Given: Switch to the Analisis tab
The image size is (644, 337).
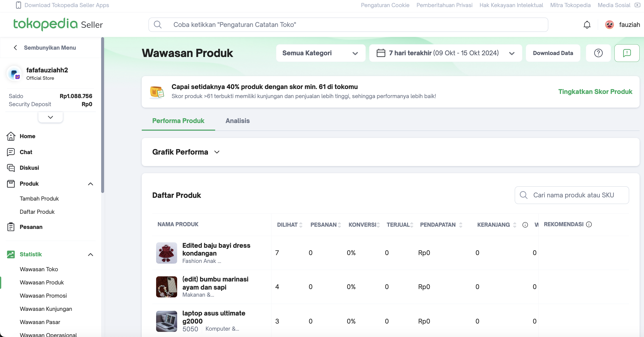Looking at the screenshot, I should tap(237, 121).
